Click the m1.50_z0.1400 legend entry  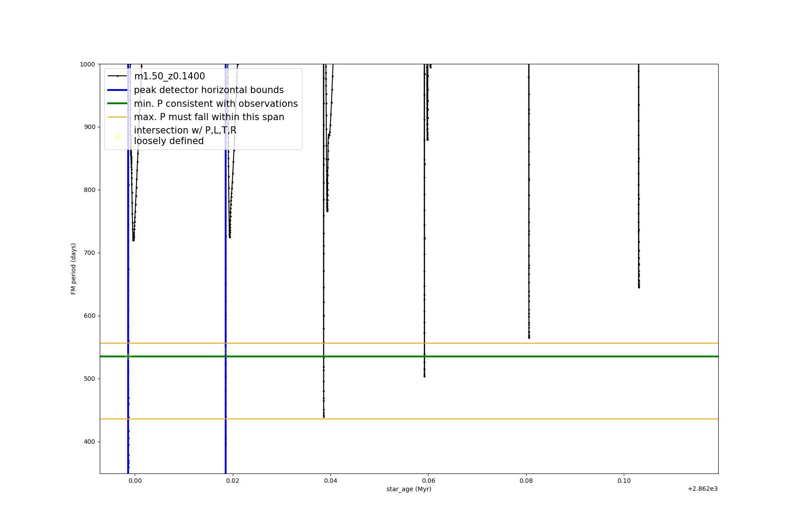pos(169,76)
